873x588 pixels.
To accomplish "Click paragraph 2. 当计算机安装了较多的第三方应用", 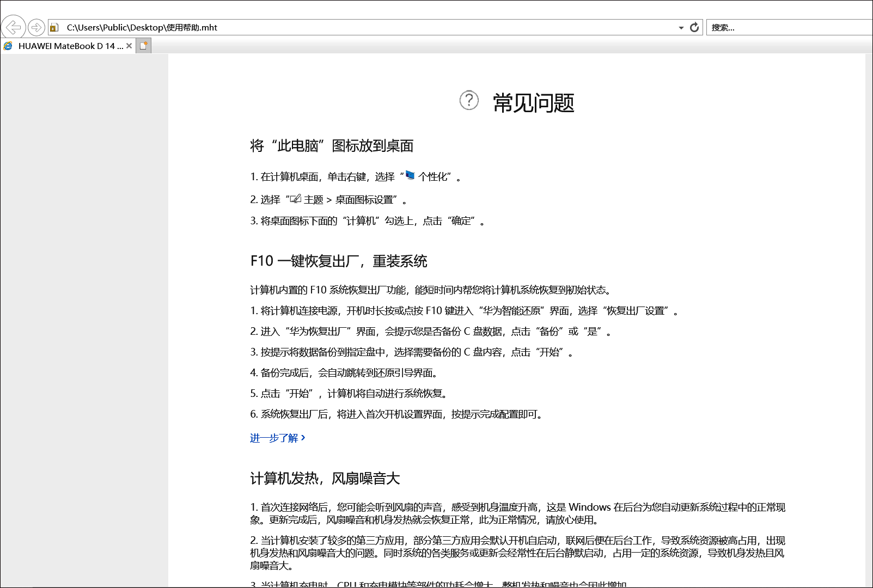I will point(517,553).
